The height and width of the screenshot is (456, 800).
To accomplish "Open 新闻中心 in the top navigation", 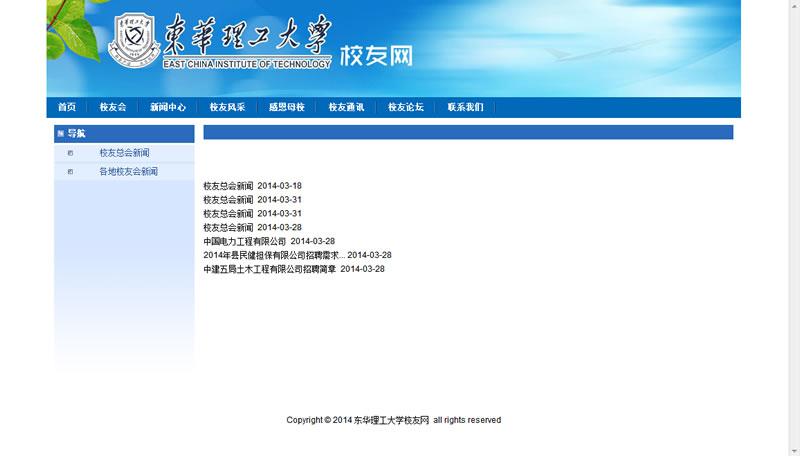I will [x=168, y=107].
